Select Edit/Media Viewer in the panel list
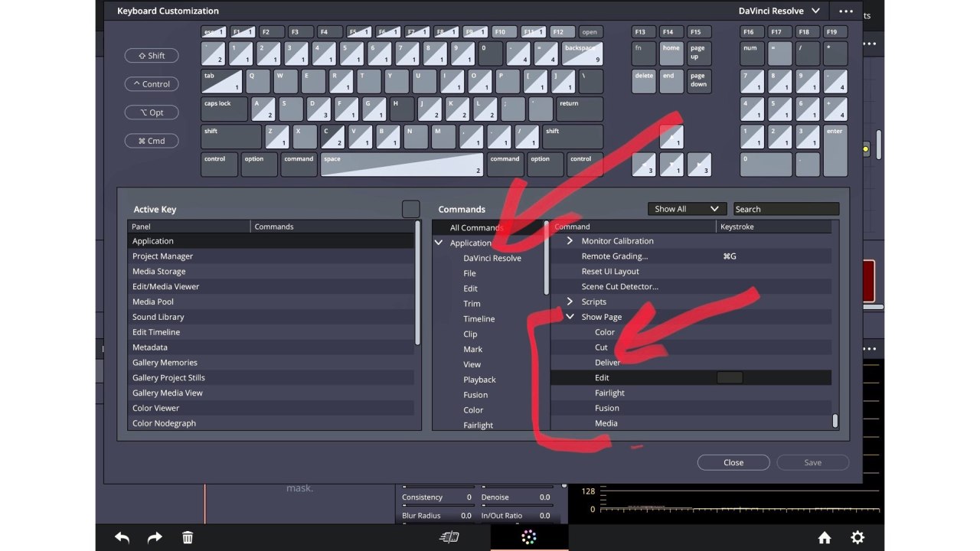Screen dimensions: 980x551 (271, 286)
